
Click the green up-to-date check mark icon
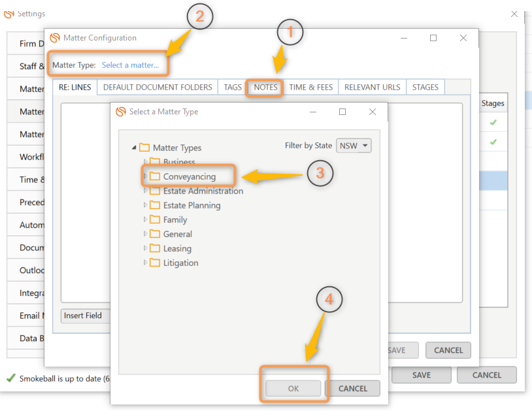pos(11,378)
